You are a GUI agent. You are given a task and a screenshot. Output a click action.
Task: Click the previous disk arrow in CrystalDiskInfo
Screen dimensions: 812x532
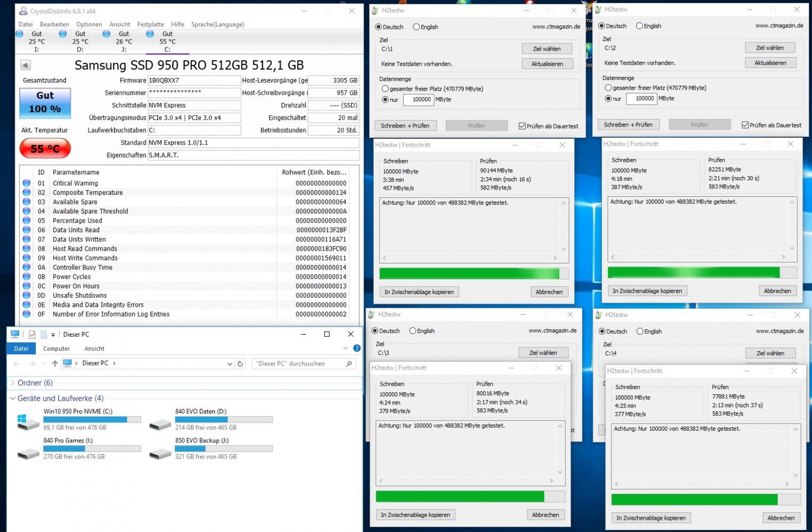(26, 65)
